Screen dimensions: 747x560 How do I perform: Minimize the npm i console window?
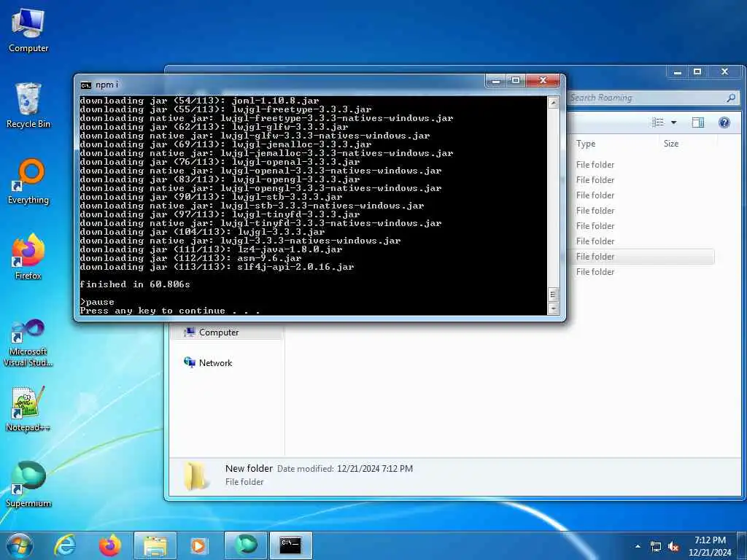[x=496, y=80]
